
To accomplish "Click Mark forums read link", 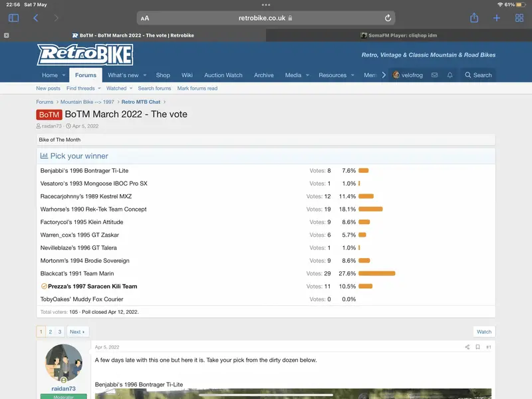I will pos(197,88).
